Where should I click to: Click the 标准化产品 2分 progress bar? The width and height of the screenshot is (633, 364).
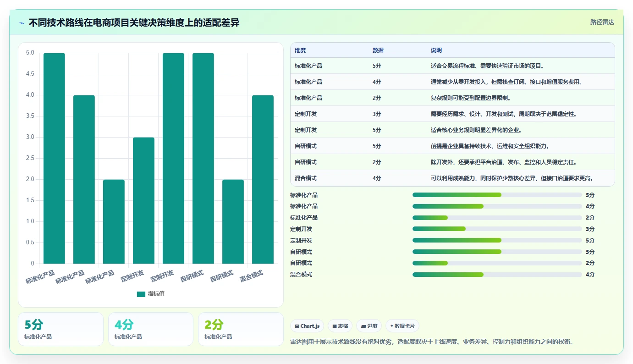pyautogui.click(x=497, y=218)
